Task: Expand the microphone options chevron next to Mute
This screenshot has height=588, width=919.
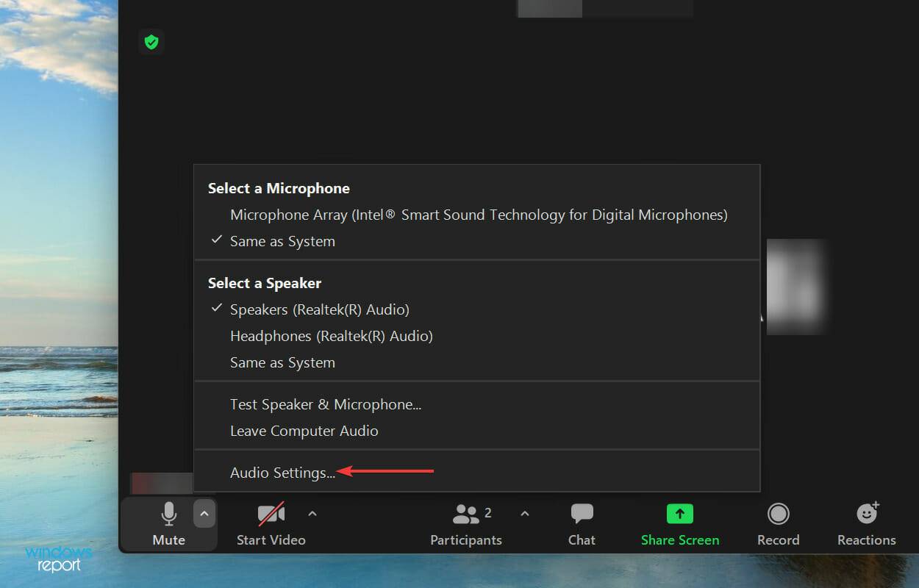Action: click(x=204, y=513)
